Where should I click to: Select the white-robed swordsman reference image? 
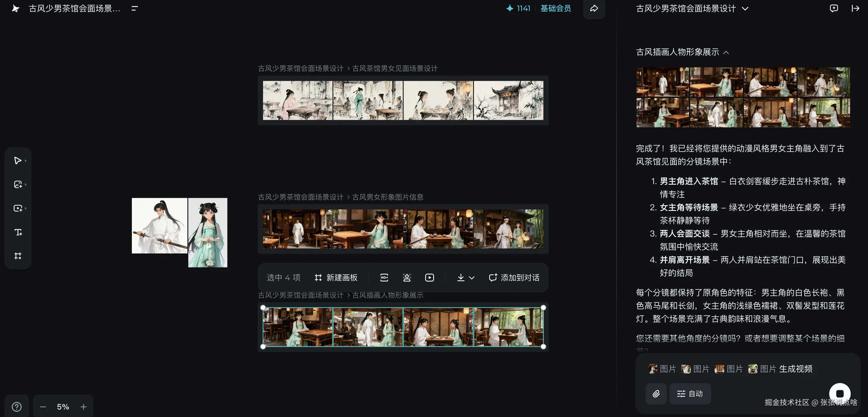(159, 225)
